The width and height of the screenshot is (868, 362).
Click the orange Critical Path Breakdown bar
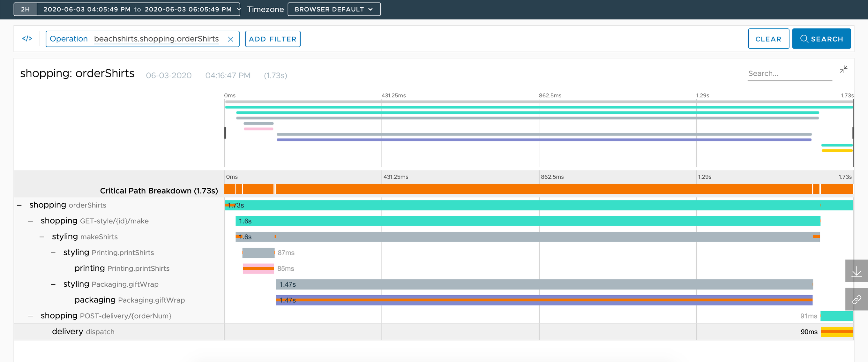point(539,189)
